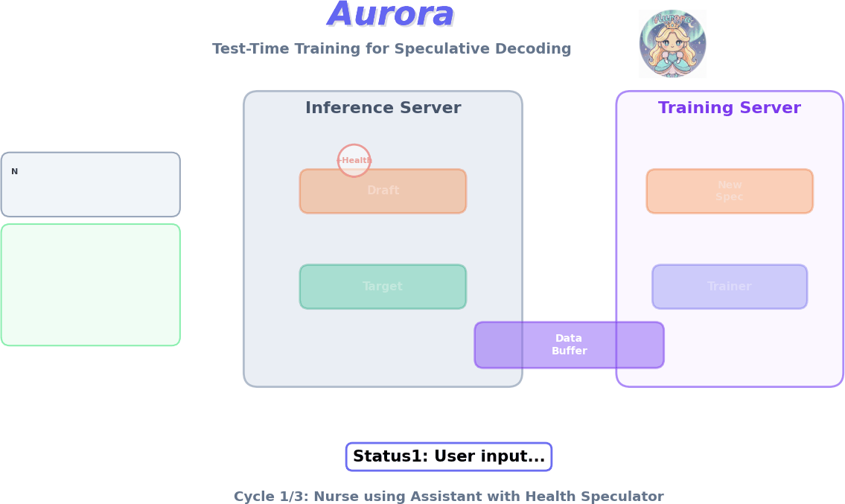
Task: Toggle visibility of the green info panel
Action: pos(91,284)
